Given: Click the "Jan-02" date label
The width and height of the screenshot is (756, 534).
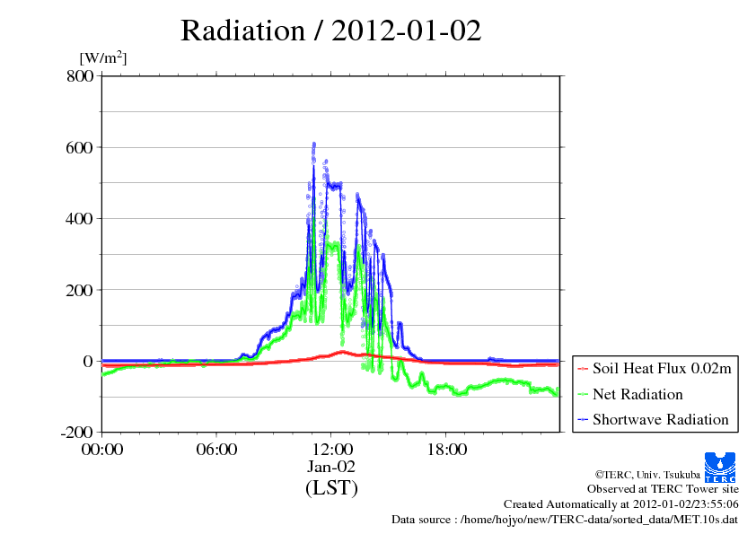Looking at the screenshot, I should pyautogui.click(x=331, y=468).
